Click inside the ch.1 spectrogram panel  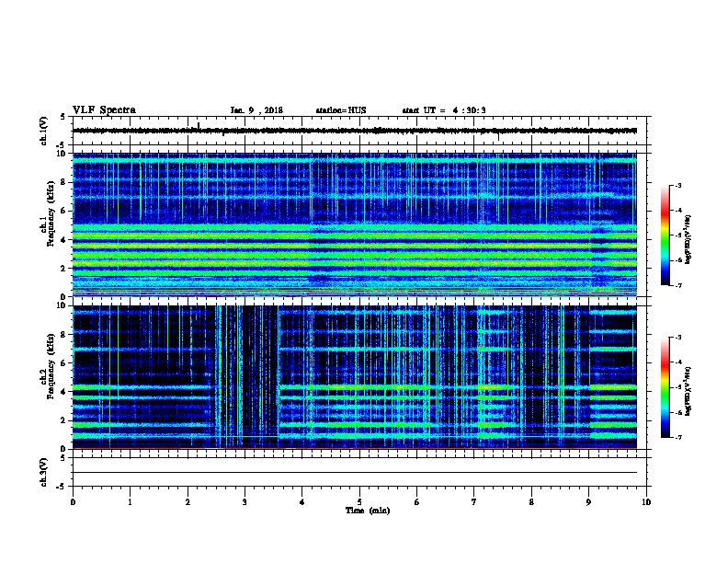[355, 224]
